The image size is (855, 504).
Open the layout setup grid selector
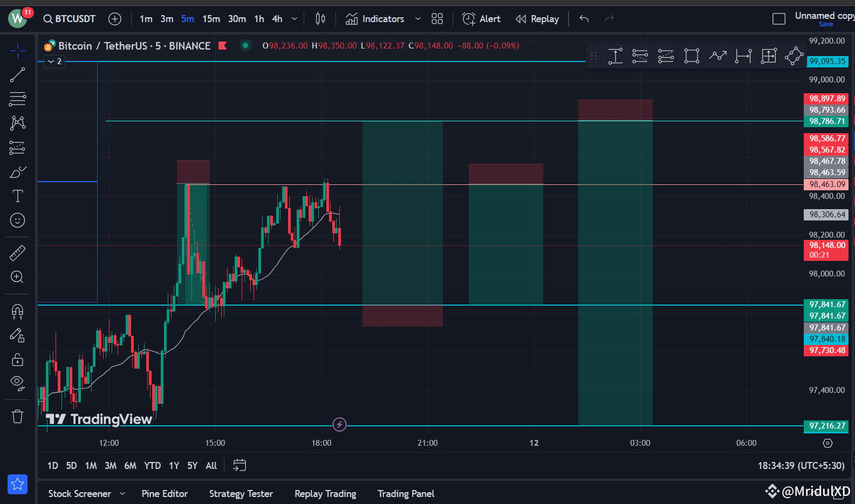point(437,19)
